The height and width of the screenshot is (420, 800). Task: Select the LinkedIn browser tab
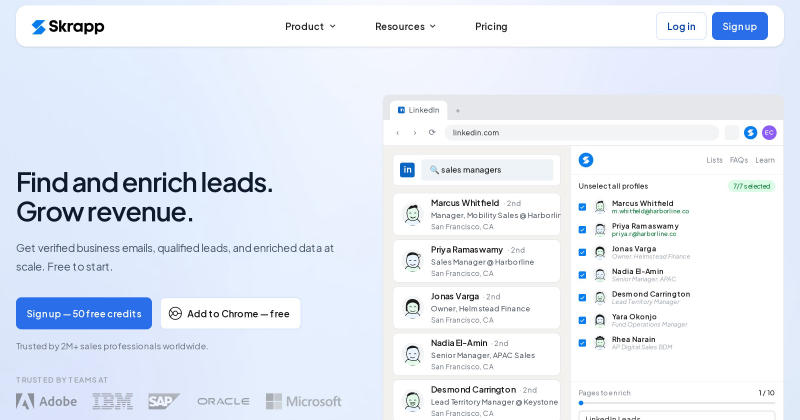point(418,110)
